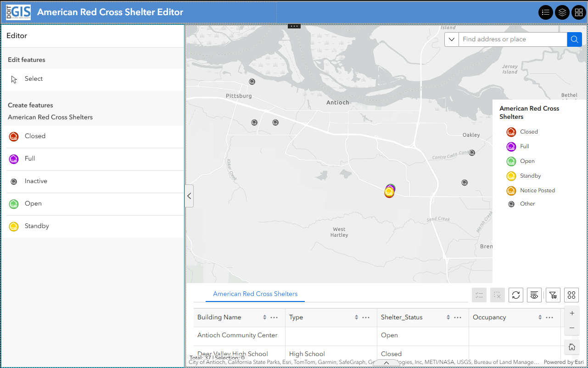Click the Open entry in the map legend
This screenshot has height=368, width=588.
point(521,161)
